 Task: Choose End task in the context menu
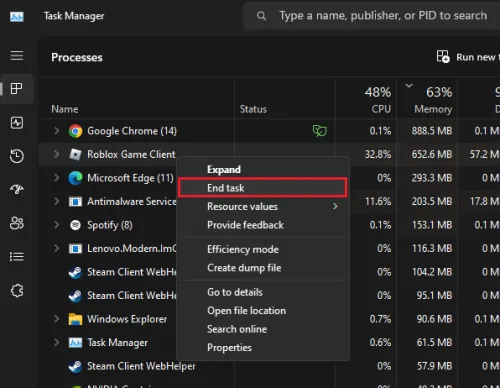point(263,188)
